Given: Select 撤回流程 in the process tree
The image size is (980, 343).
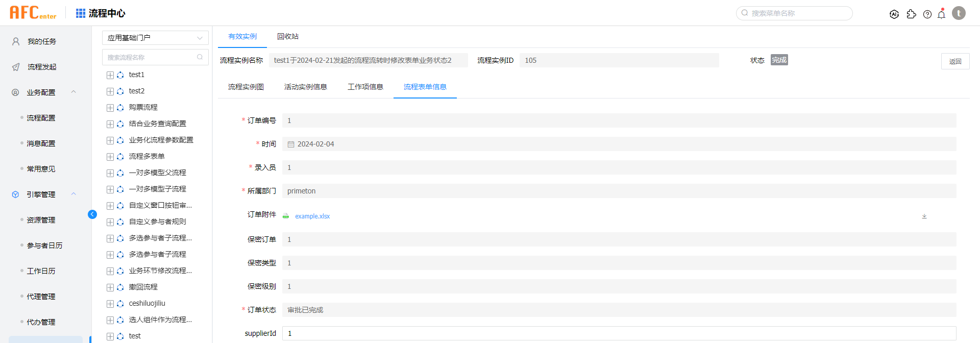Looking at the screenshot, I should tap(143, 287).
